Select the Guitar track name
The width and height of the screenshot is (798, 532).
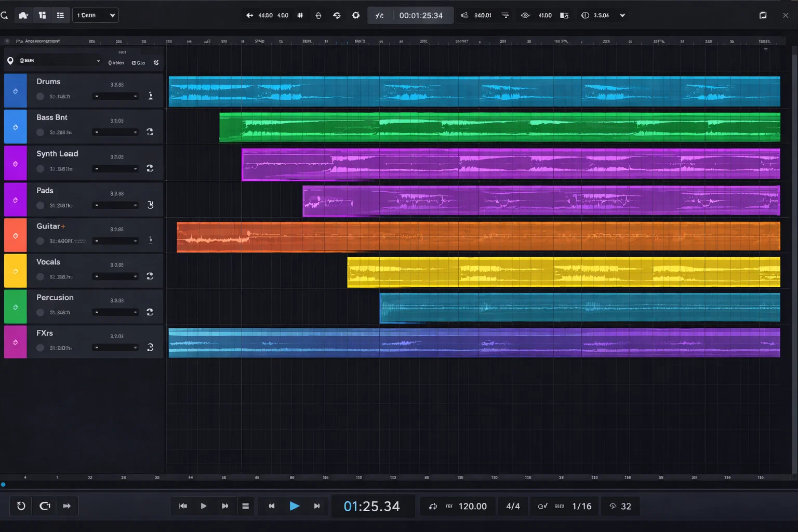pos(48,227)
